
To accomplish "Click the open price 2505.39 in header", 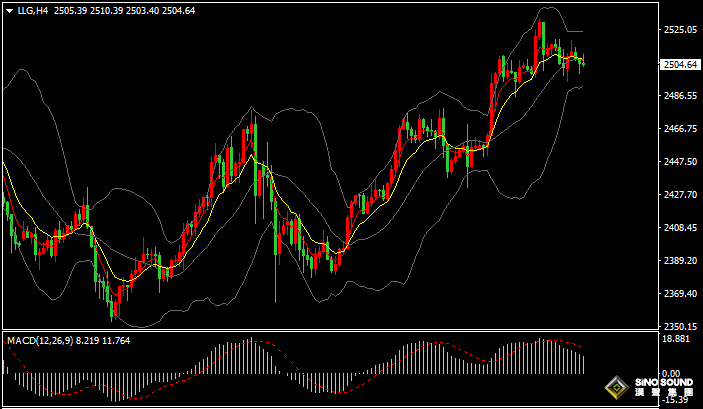I will [x=72, y=10].
